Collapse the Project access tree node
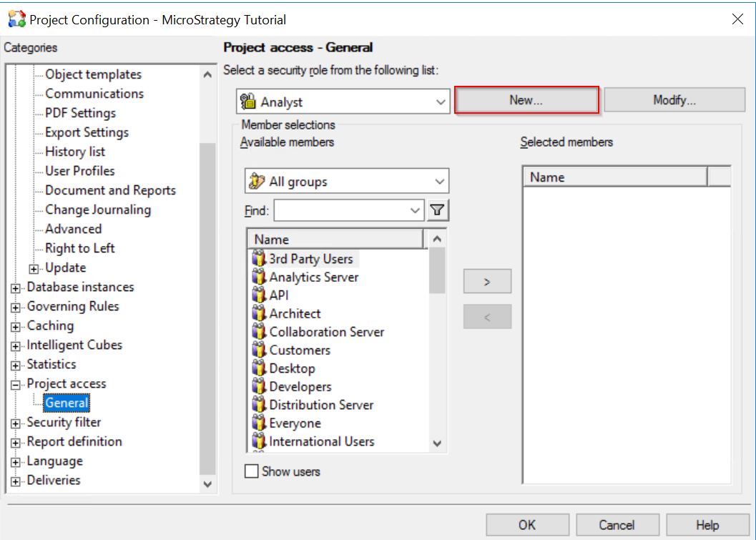756x540 pixels. (x=16, y=383)
